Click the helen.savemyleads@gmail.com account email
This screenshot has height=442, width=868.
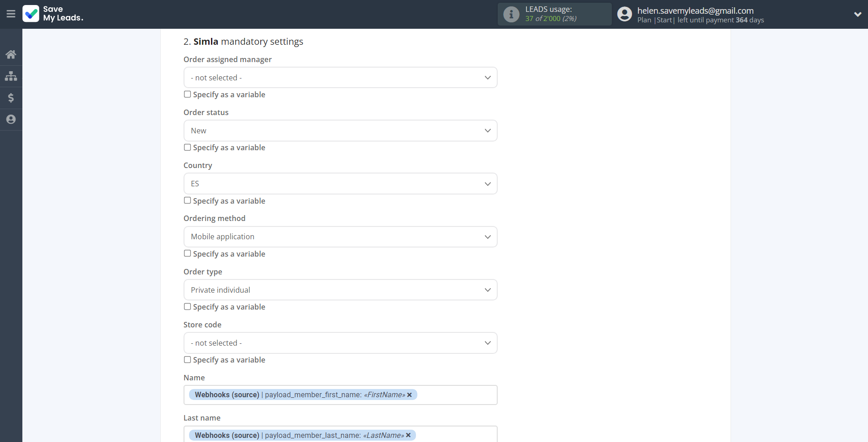pyautogui.click(x=695, y=11)
